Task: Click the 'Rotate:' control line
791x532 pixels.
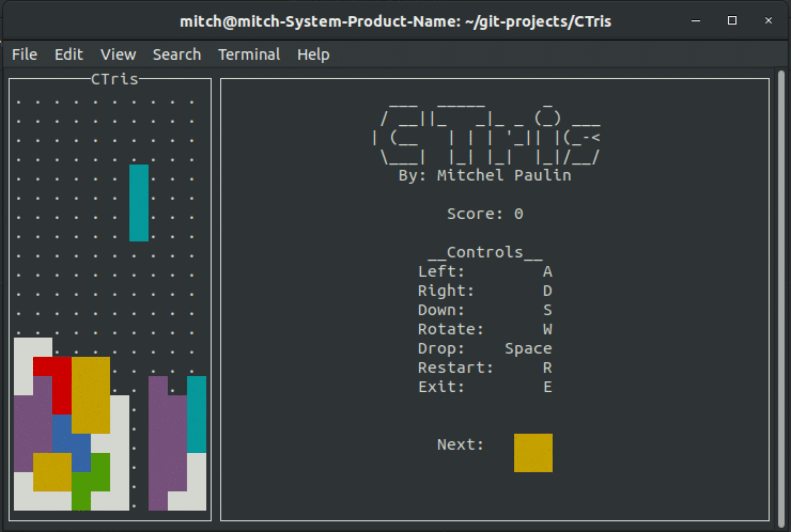Action: point(485,329)
